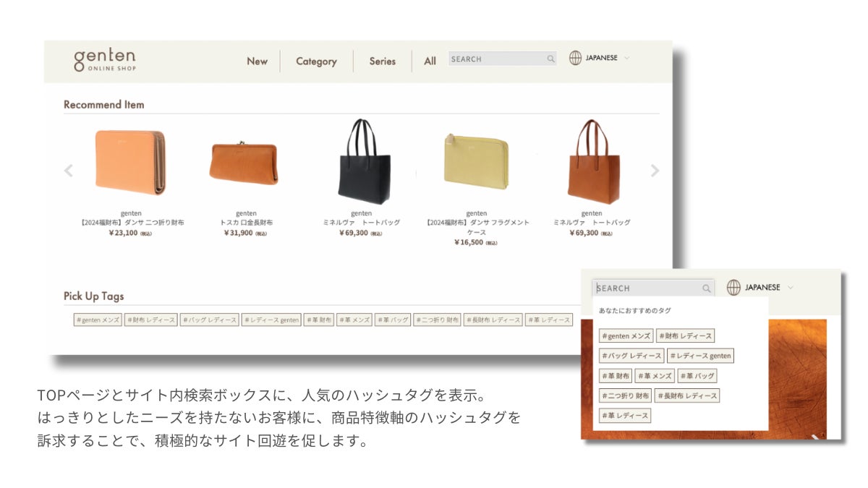The image size is (868, 488).
Task: Click the genten Online Shop logo
Action: 105,60
